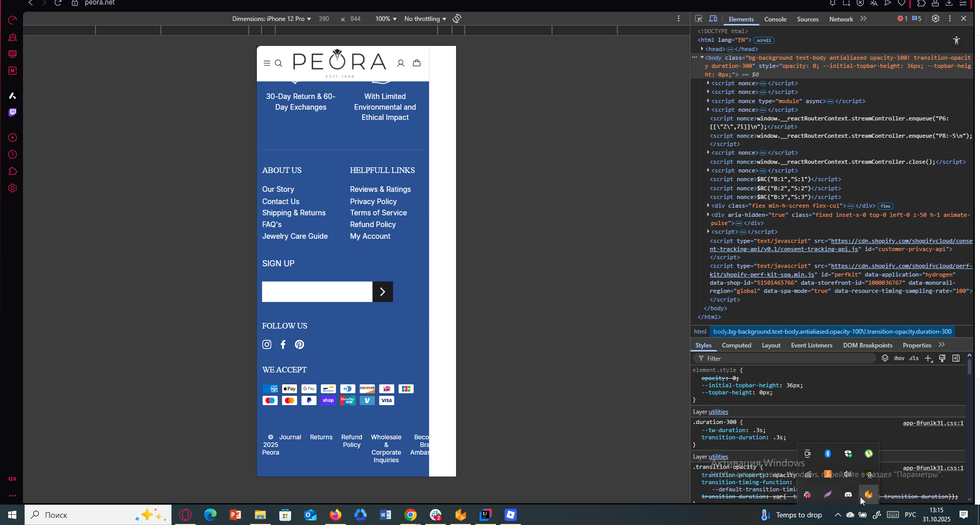Toggle computed styles sidebar pane icon

(x=956, y=358)
